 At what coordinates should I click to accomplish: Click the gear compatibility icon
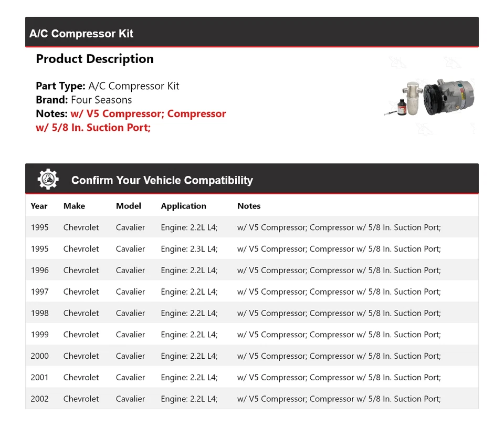click(x=48, y=180)
